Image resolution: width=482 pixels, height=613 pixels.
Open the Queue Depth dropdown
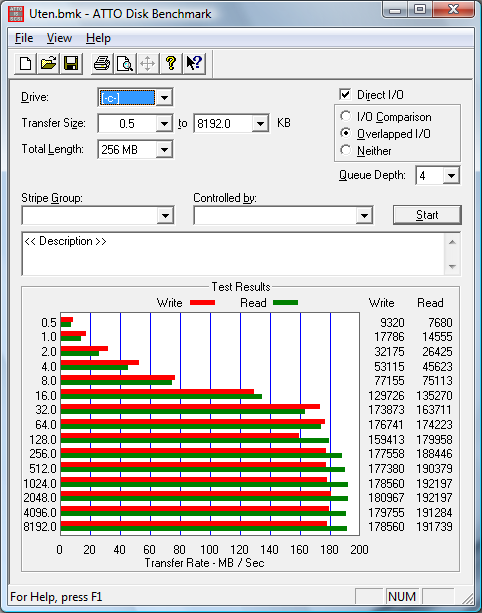pos(451,176)
